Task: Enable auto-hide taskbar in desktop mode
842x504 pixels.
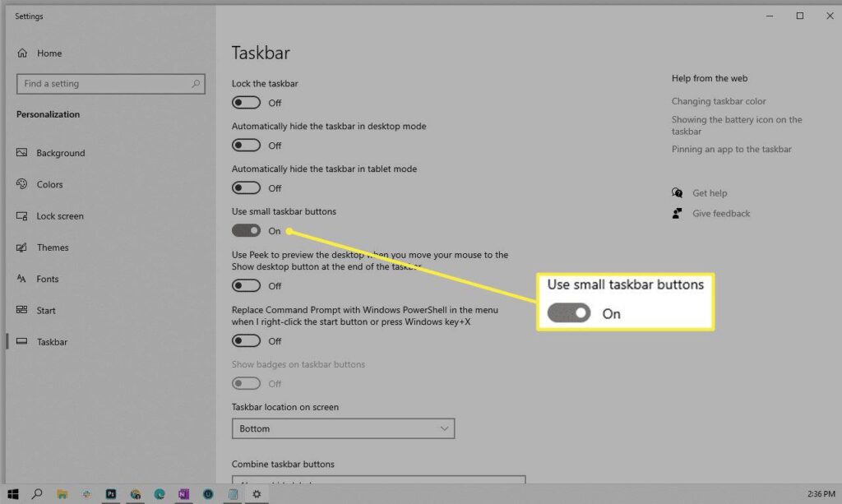Action: 246,146
